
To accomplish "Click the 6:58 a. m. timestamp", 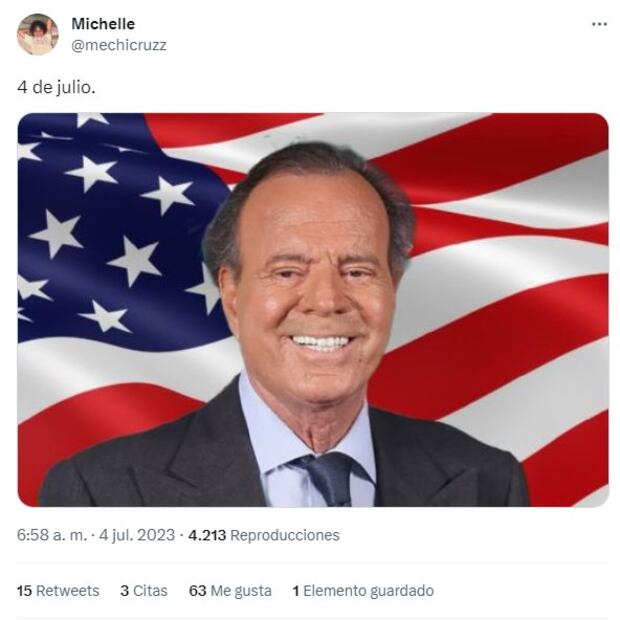I will [x=52, y=535].
